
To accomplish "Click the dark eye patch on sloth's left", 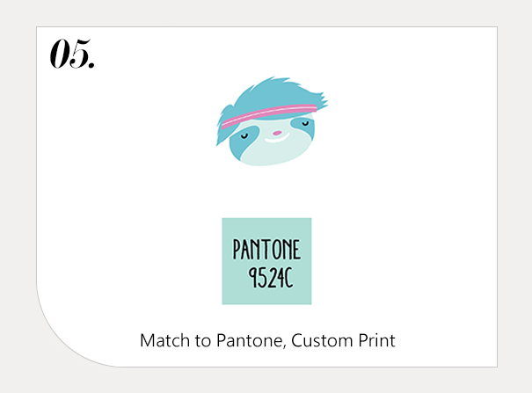I will (242, 141).
